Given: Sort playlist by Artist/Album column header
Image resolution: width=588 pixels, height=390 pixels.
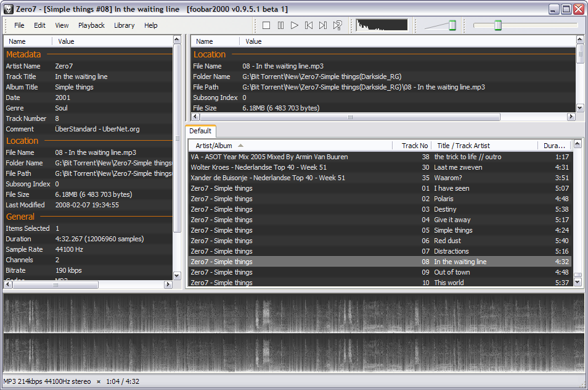Looking at the screenshot, I should 214,146.
